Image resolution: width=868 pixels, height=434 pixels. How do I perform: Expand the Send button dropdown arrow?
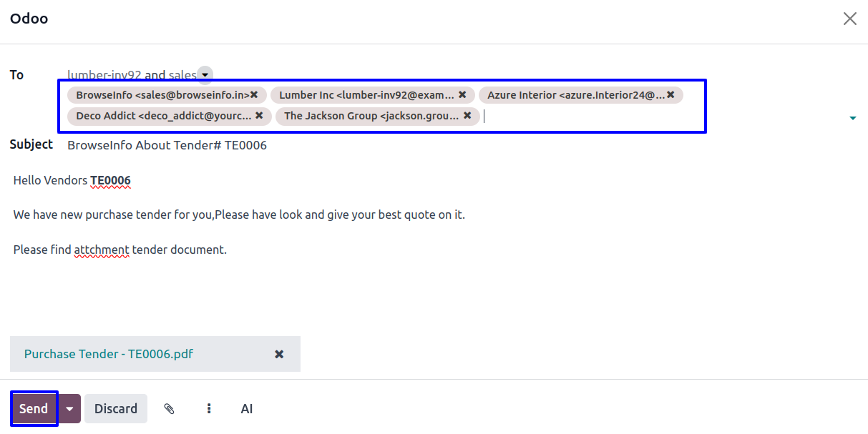click(69, 408)
